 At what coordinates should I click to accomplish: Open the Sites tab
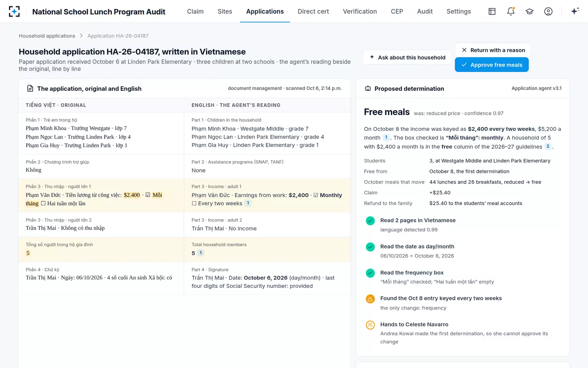(225, 11)
